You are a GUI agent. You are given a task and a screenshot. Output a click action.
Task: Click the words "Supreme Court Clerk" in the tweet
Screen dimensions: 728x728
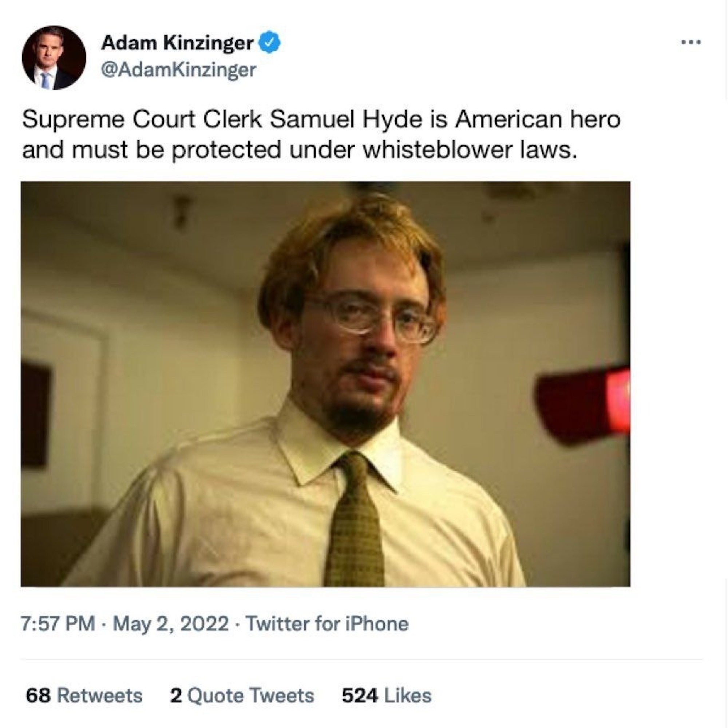pyautogui.click(x=142, y=119)
